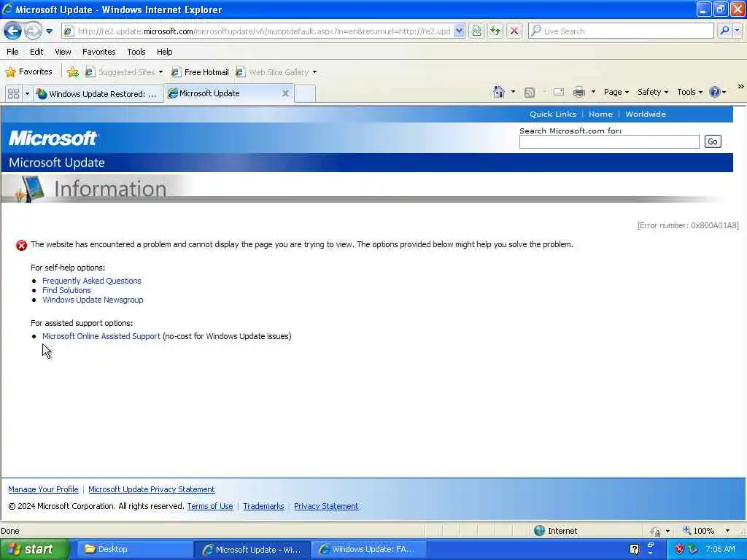Image resolution: width=747 pixels, height=560 pixels.
Task: Click the taskbar help question mark icon
Action: coord(634,549)
